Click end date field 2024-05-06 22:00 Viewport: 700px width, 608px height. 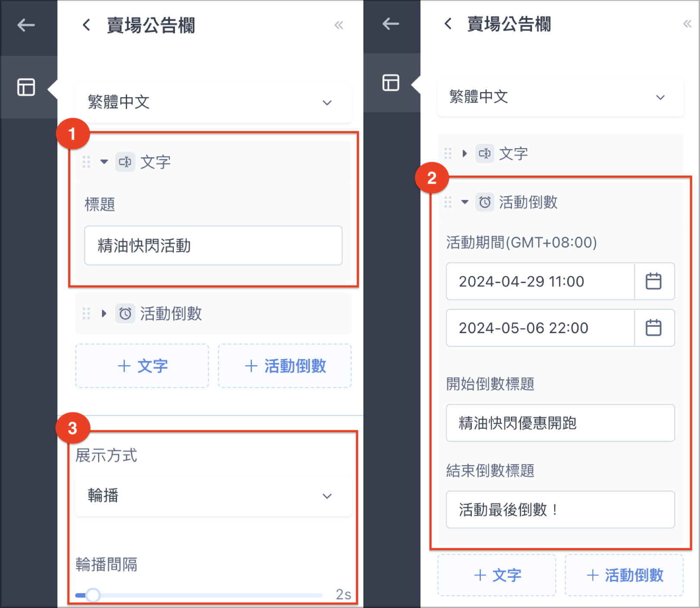[540, 328]
